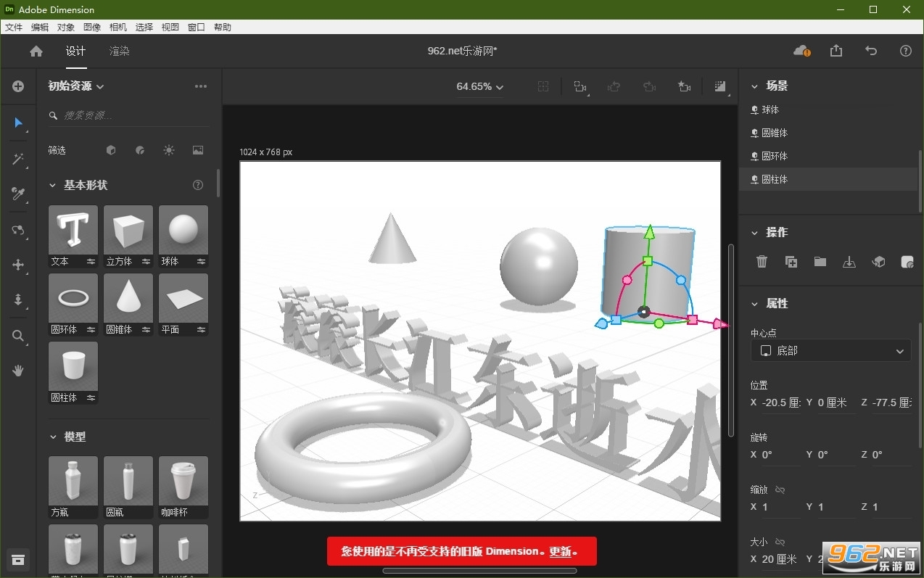Click the Move to ground icon under 操作

pos(849,262)
